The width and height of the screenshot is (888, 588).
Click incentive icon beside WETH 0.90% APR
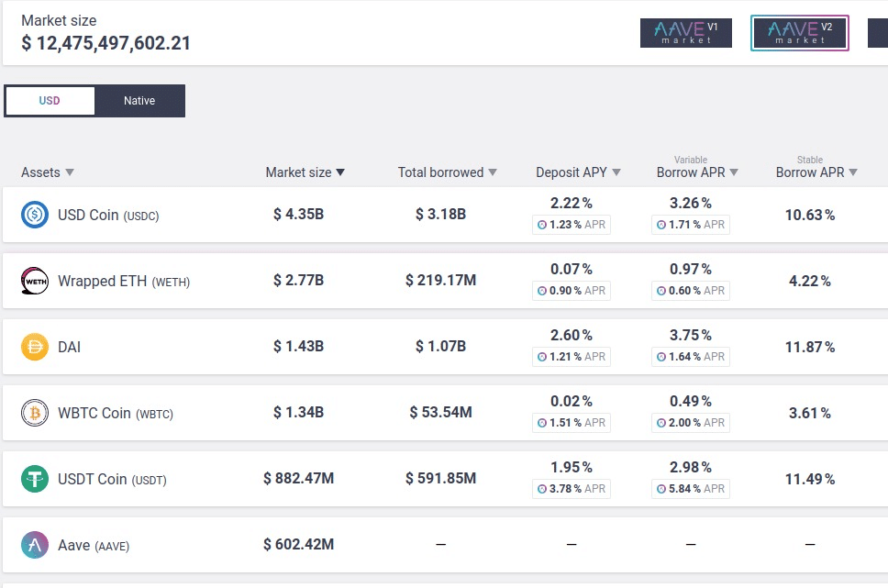(542, 291)
